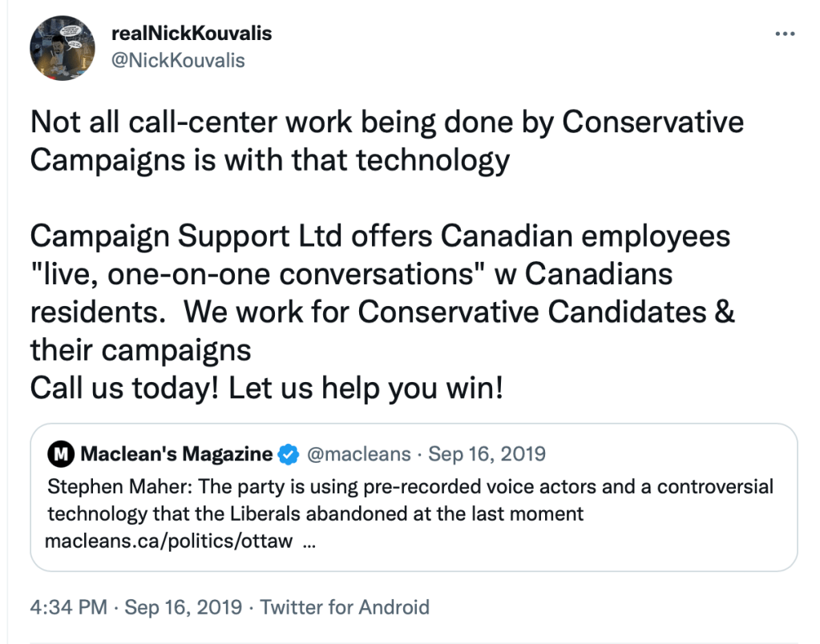Click the blue verified badge beside Maclean's
The image size is (820, 644).
[x=287, y=454]
